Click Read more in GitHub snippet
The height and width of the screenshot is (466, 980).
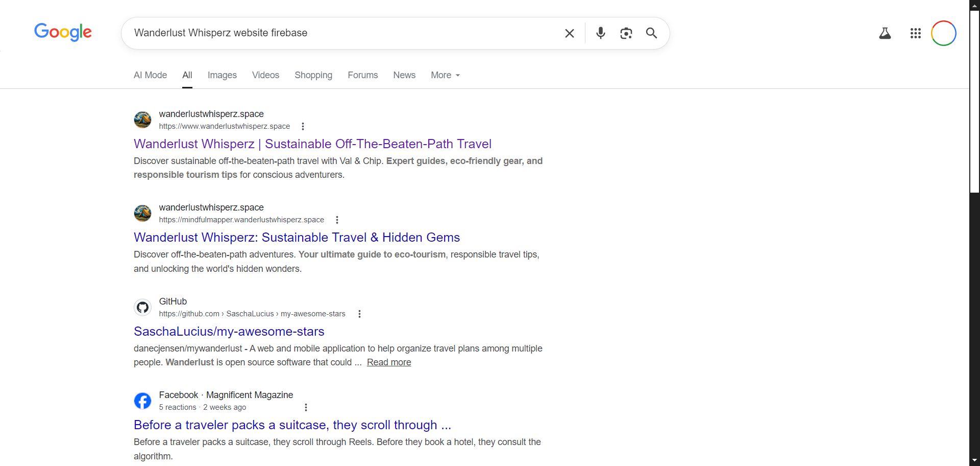[x=388, y=362]
